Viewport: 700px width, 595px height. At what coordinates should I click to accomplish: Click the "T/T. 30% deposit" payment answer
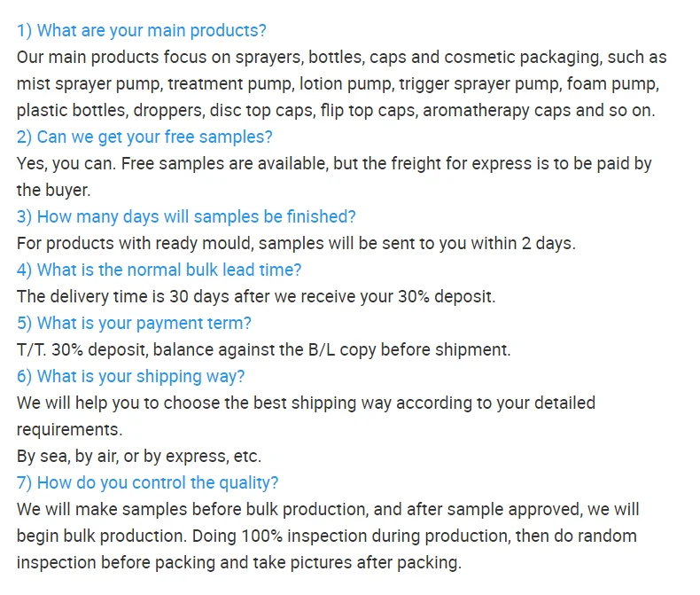click(263, 350)
